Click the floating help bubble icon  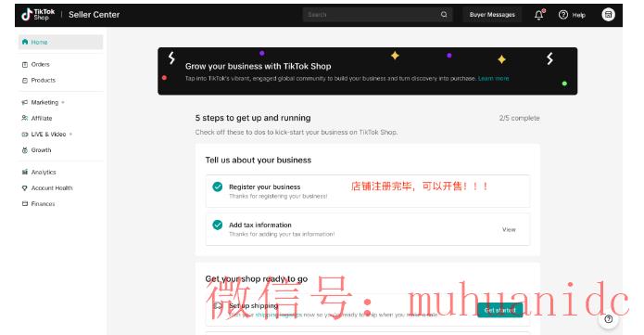click(x=608, y=319)
